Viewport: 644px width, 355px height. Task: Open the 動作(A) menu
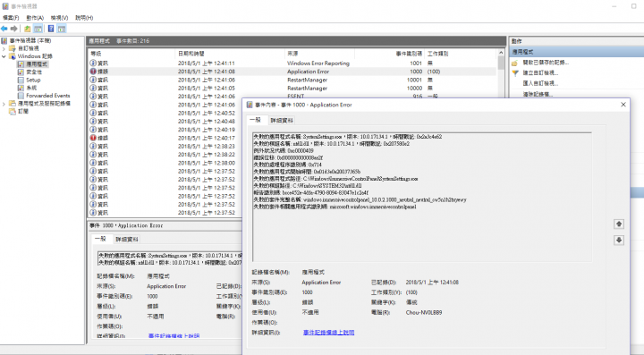pos(35,18)
